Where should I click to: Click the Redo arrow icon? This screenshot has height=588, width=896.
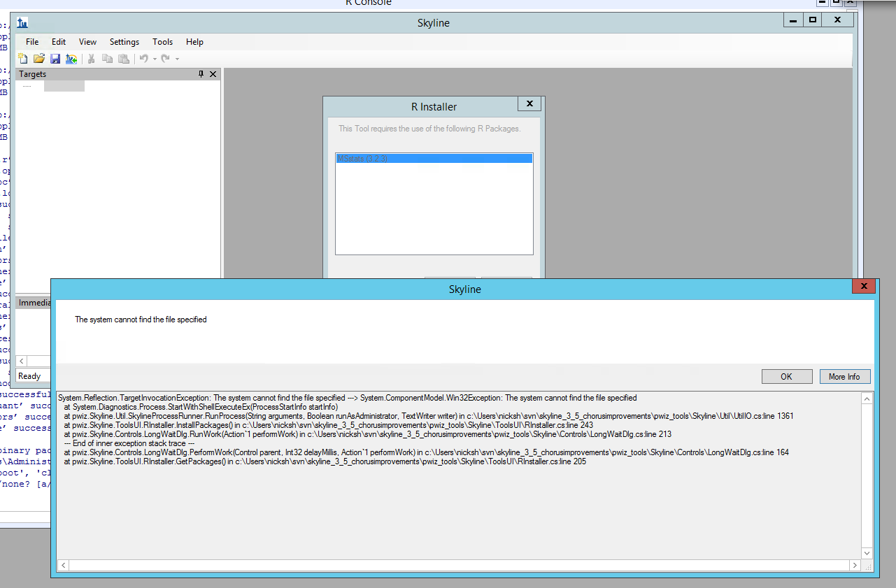coord(166,59)
